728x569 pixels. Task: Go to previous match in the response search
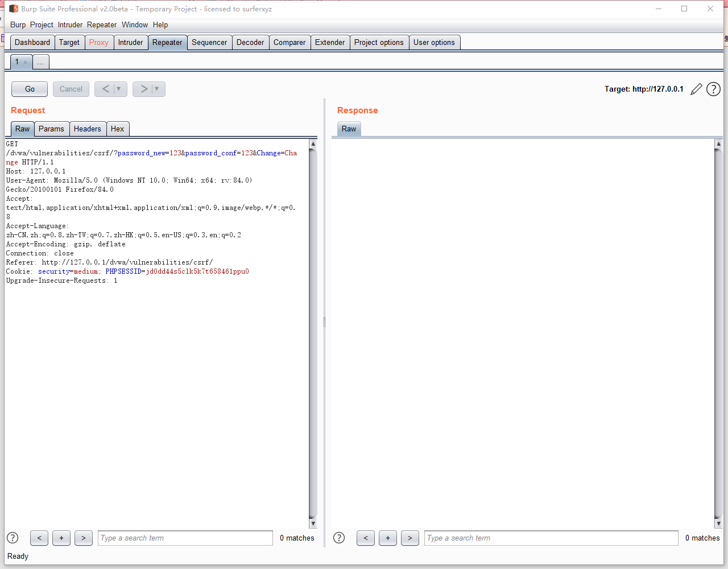coord(366,538)
